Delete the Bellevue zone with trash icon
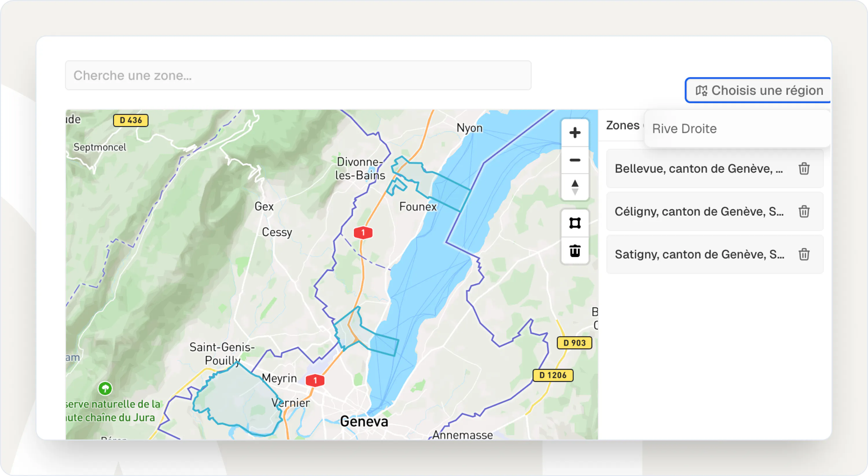Viewport: 868px width, 476px height. (x=804, y=169)
